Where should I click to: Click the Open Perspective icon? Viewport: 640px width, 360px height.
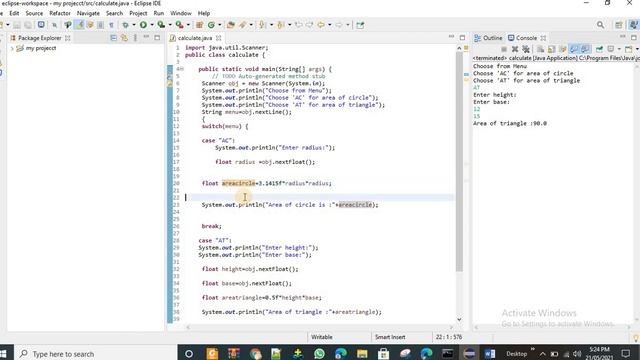point(619,25)
